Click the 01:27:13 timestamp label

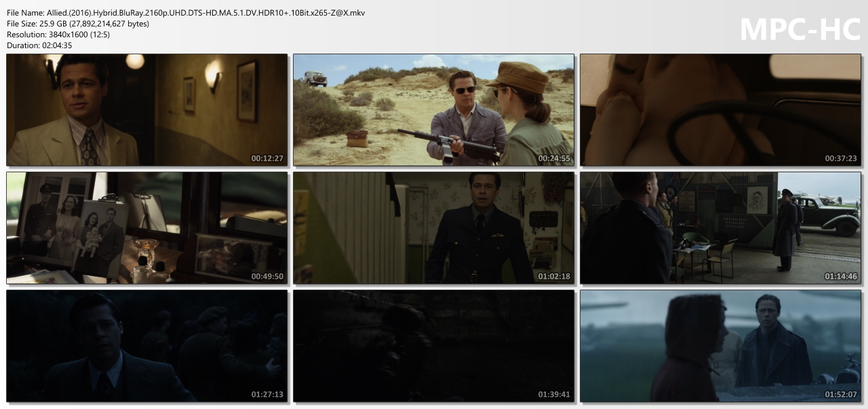(267, 394)
